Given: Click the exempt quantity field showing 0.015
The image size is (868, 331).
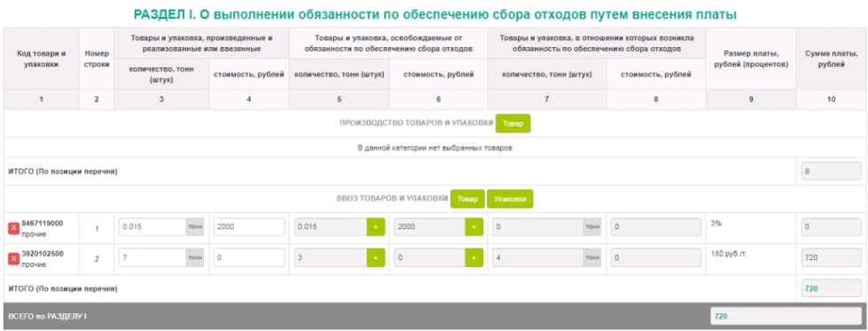Looking at the screenshot, I should click(x=331, y=227).
